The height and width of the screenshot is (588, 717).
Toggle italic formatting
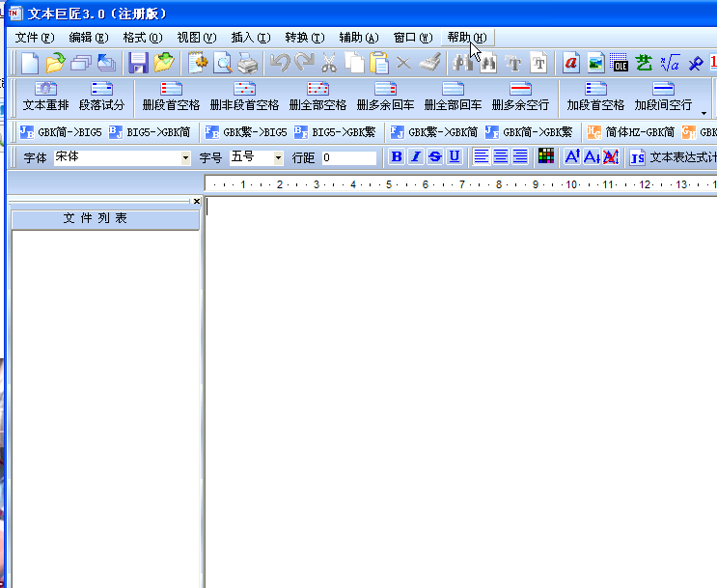[x=416, y=157]
